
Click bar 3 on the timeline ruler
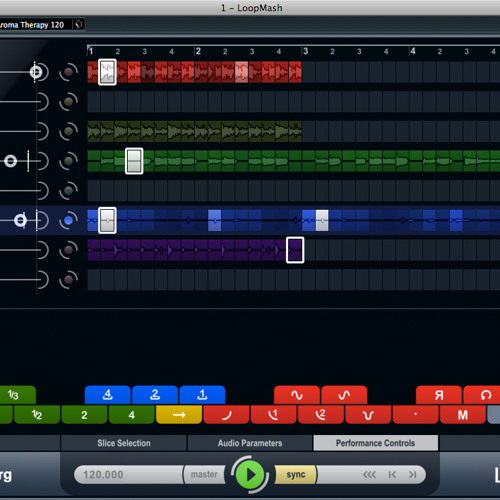305,51
